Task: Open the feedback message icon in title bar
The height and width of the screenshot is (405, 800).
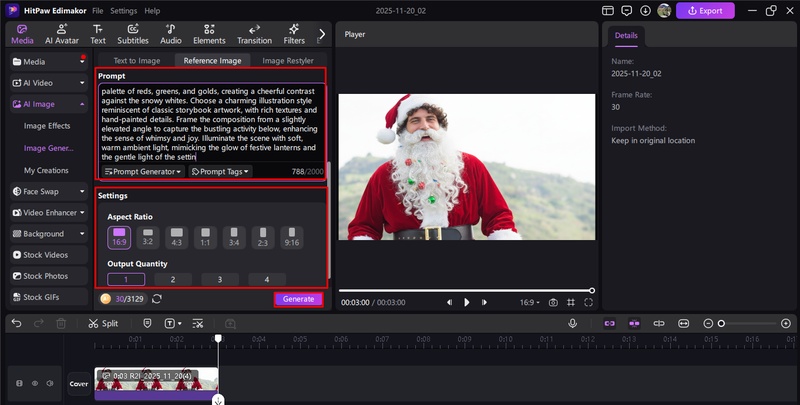Action: click(627, 11)
